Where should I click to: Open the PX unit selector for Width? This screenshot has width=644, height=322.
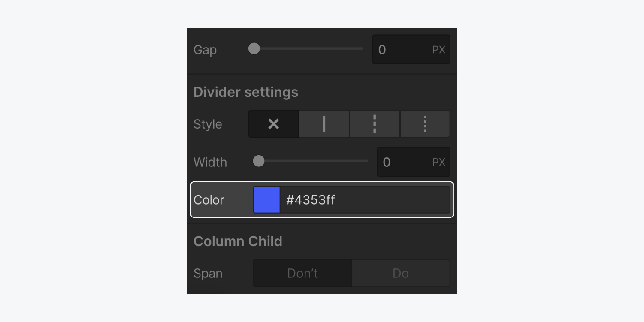[439, 162]
